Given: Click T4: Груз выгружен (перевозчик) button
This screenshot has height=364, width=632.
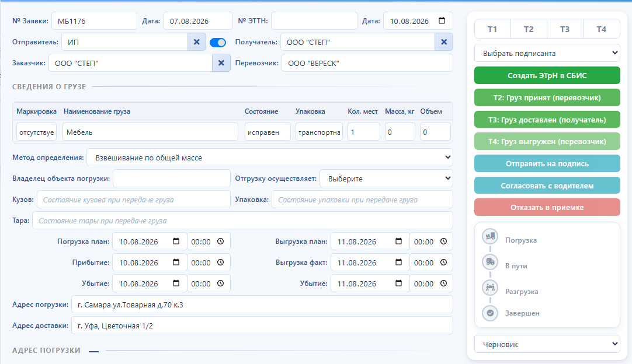Looking at the screenshot, I should click(x=547, y=141).
